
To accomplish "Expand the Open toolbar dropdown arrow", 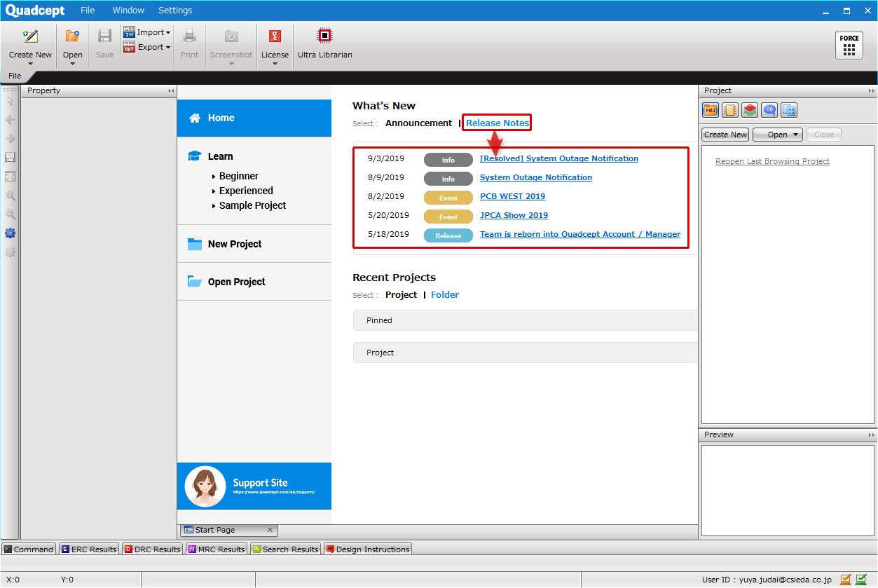I will point(72,64).
